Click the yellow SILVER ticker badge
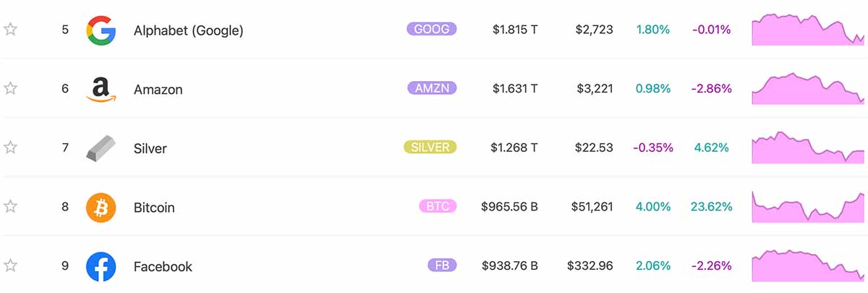The image size is (868, 293). click(x=430, y=148)
